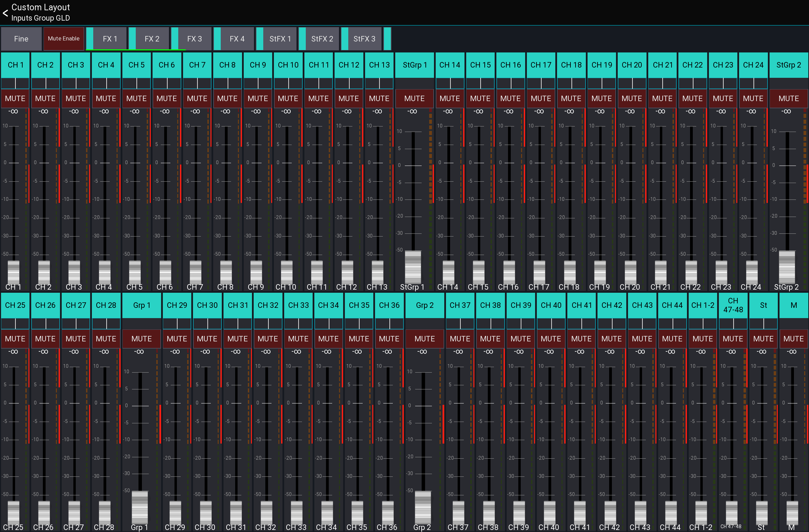Mute channel CH 1

[15, 99]
